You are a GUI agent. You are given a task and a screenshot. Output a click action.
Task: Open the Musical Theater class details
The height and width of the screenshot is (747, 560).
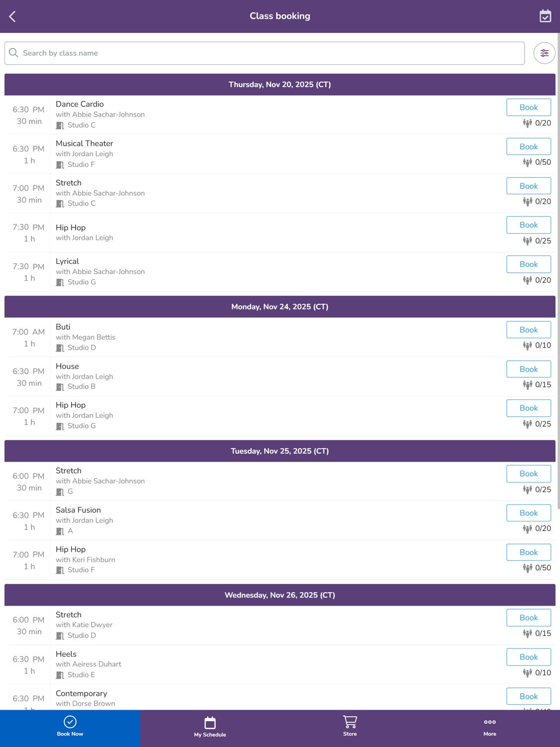coord(84,143)
